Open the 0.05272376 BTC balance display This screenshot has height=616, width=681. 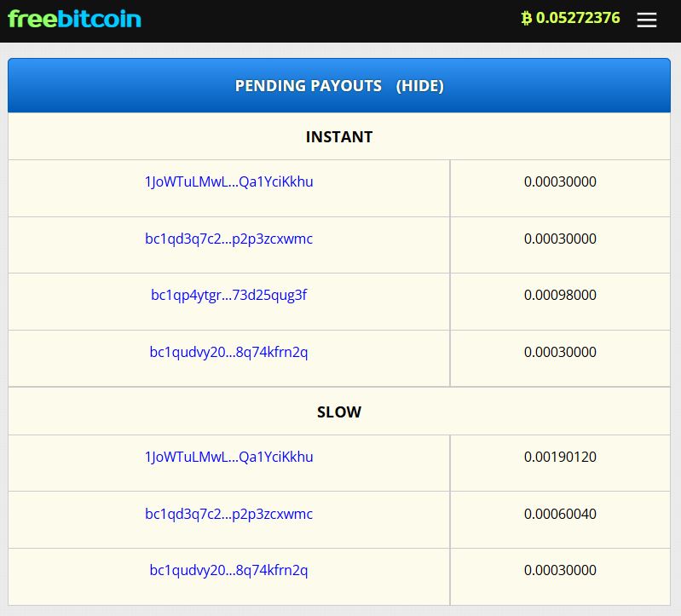click(570, 18)
